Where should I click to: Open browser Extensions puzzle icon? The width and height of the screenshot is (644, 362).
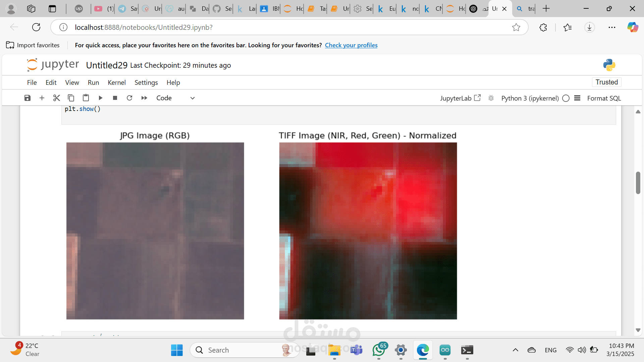(543, 27)
